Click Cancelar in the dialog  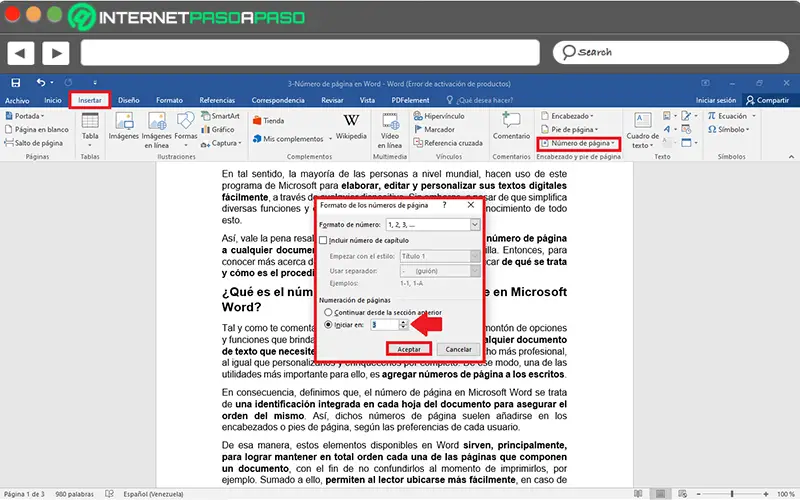click(x=458, y=349)
